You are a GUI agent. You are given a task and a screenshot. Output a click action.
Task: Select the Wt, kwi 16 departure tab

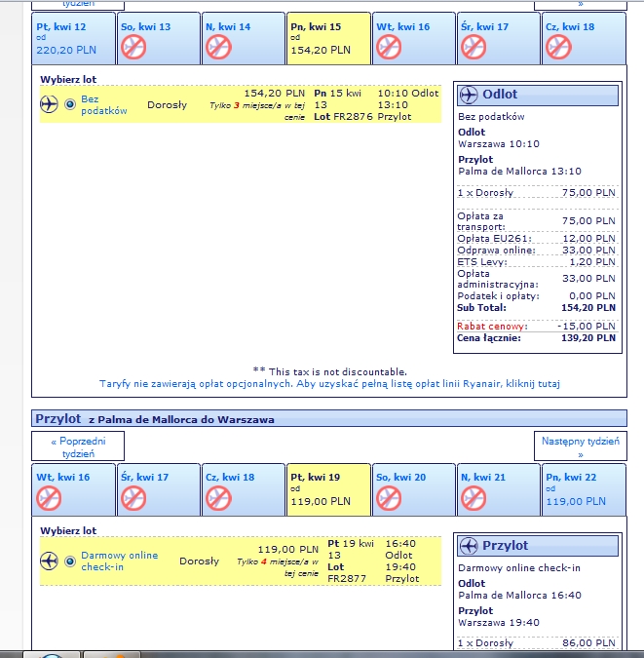click(414, 38)
